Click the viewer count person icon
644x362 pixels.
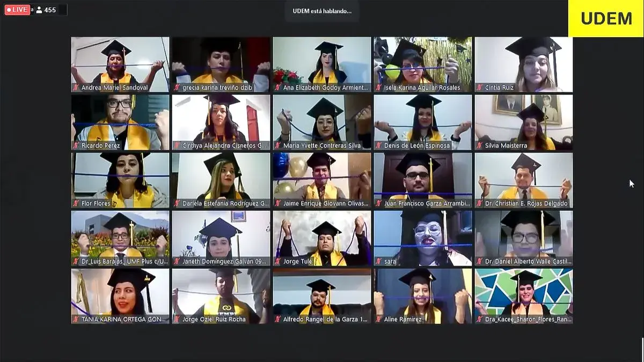coord(39,10)
